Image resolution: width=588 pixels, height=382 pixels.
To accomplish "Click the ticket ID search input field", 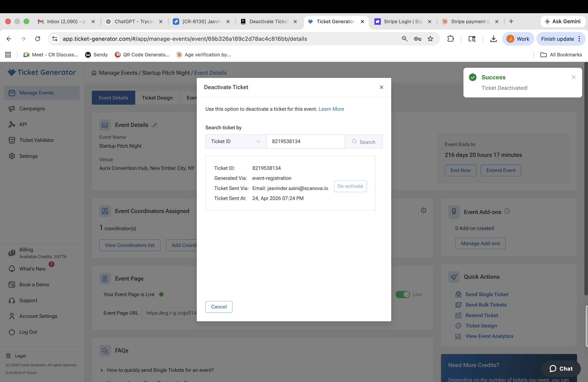I will coord(306,141).
